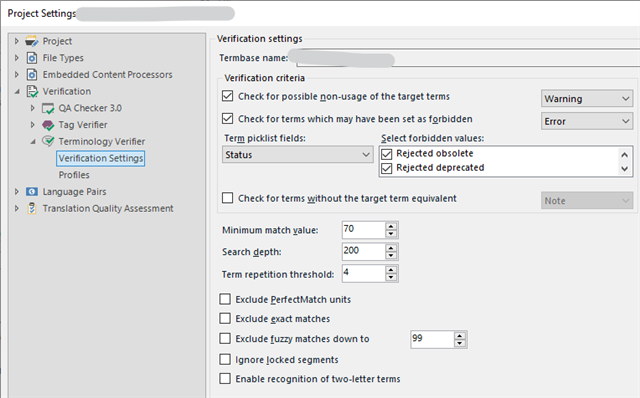Image resolution: width=640 pixels, height=398 pixels.
Task: Decrease the Search depth value
Action: click(391, 256)
